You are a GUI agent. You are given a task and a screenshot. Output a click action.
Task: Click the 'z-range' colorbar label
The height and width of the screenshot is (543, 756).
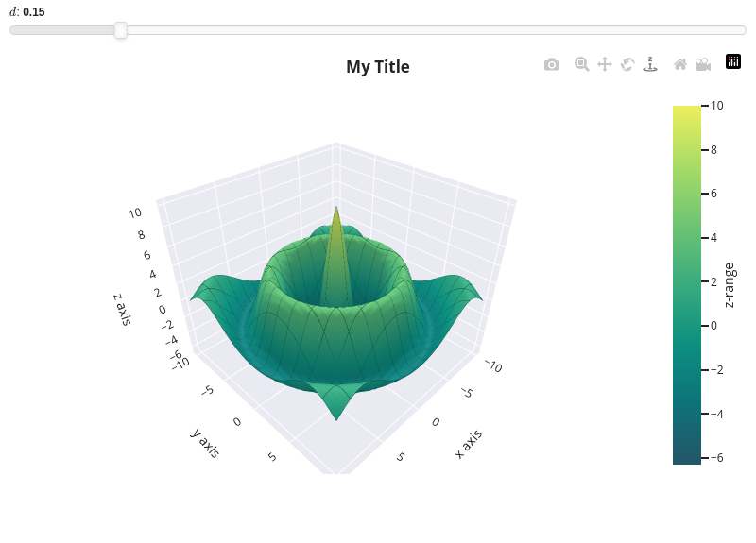click(x=729, y=285)
